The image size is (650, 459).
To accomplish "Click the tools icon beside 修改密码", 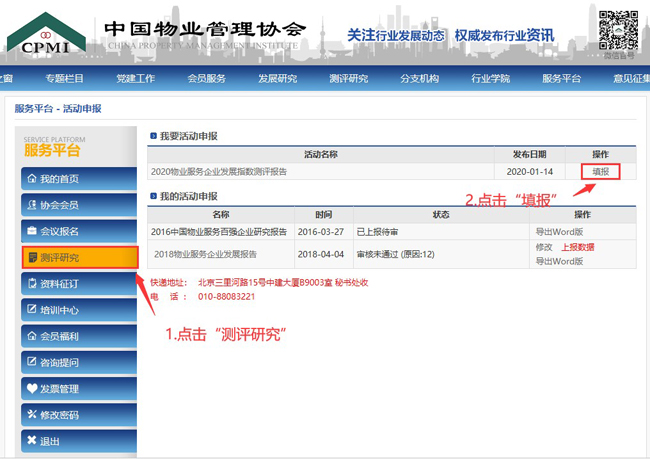I will coord(31,415).
